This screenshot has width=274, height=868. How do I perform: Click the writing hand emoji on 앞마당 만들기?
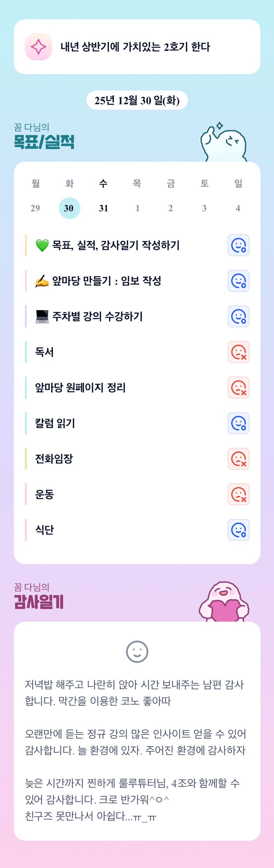pyautogui.click(x=42, y=281)
